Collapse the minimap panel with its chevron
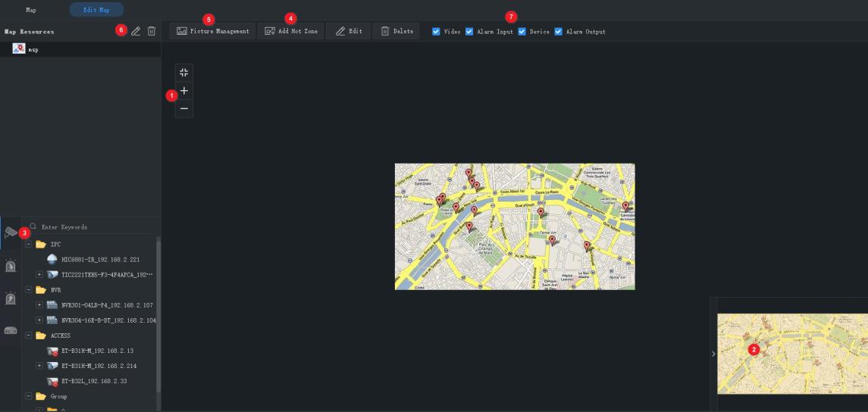The width and height of the screenshot is (868, 412). 713,354
